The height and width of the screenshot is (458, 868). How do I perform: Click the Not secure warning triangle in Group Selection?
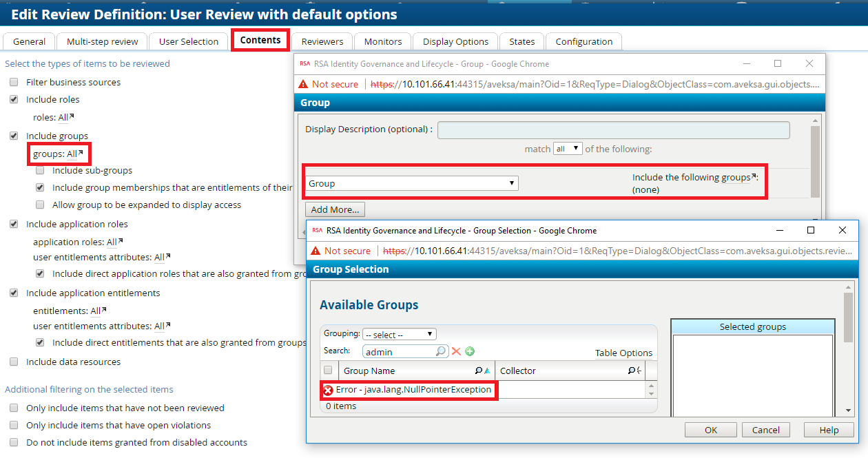[x=316, y=251]
